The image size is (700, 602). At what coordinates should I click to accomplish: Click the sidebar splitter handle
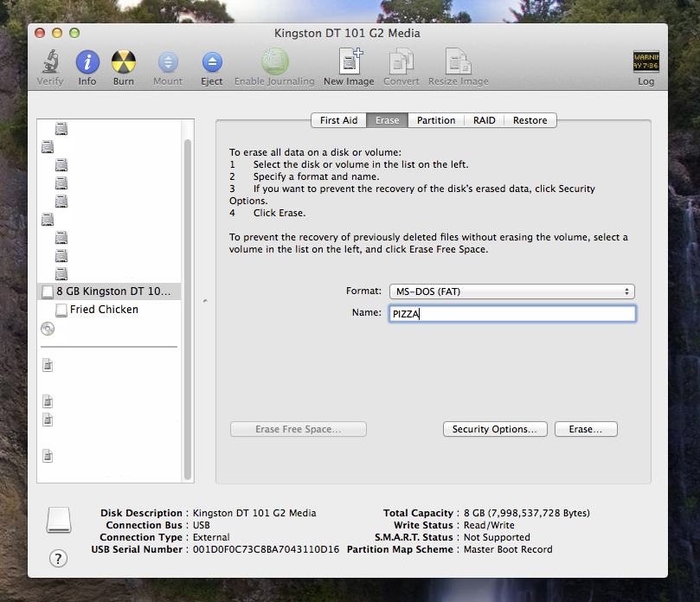(x=205, y=301)
